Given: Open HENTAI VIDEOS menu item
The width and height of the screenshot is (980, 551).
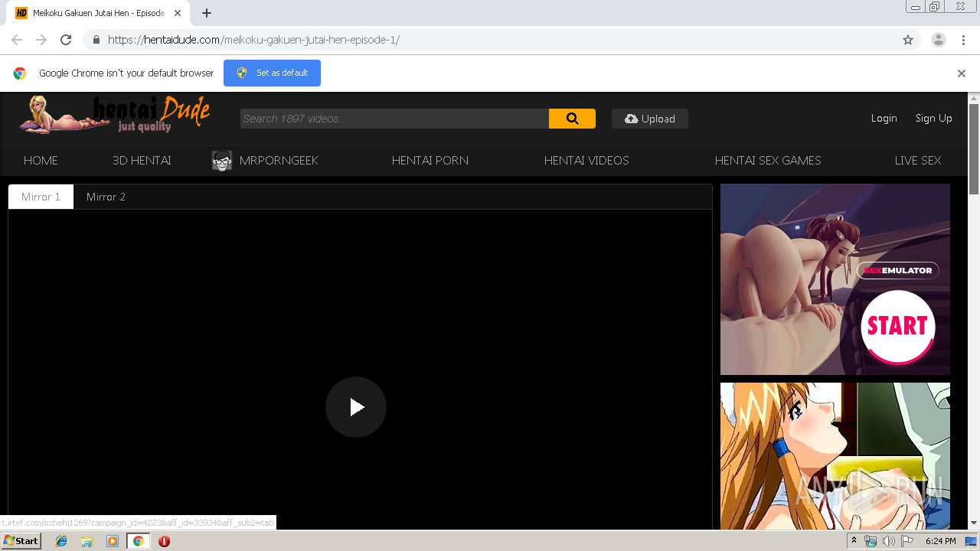Looking at the screenshot, I should pos(586,160).
